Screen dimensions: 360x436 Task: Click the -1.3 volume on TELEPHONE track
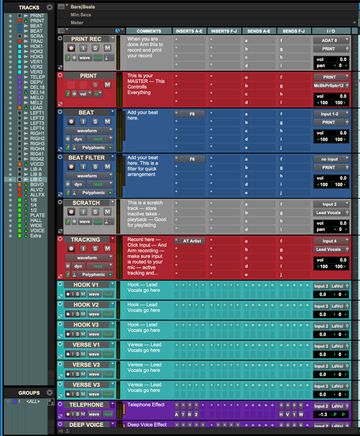(x=323, y=414)
